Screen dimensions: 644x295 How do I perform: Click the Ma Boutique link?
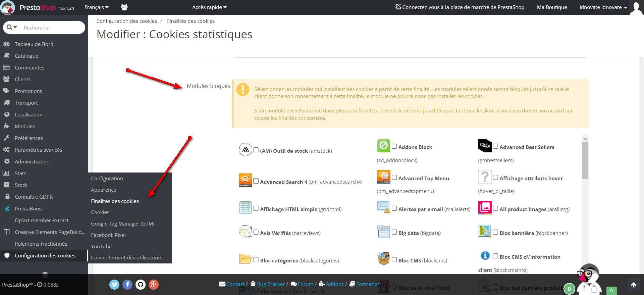click(552, 7)
